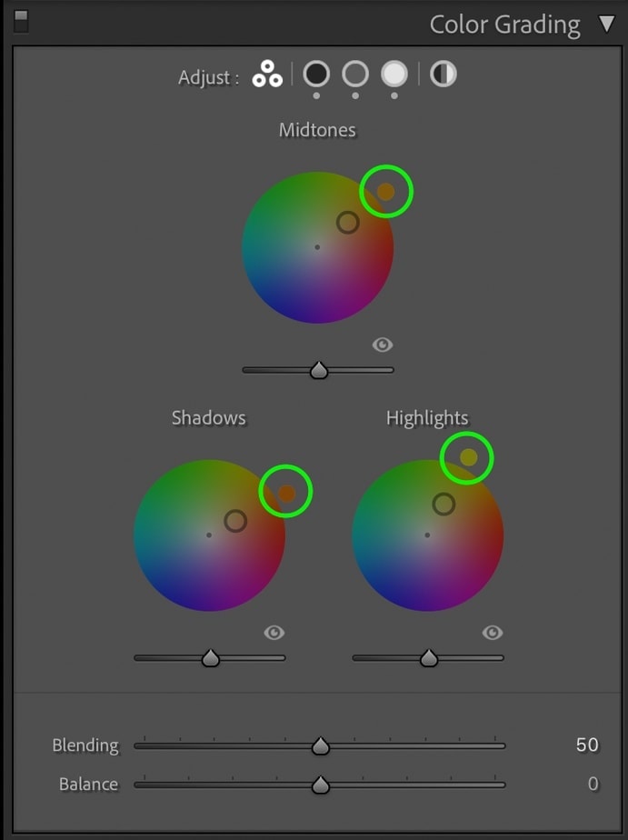Click the Blending value field showing 50
The height and width of the screenshot is (840, 628).
[x=587, y=745]
